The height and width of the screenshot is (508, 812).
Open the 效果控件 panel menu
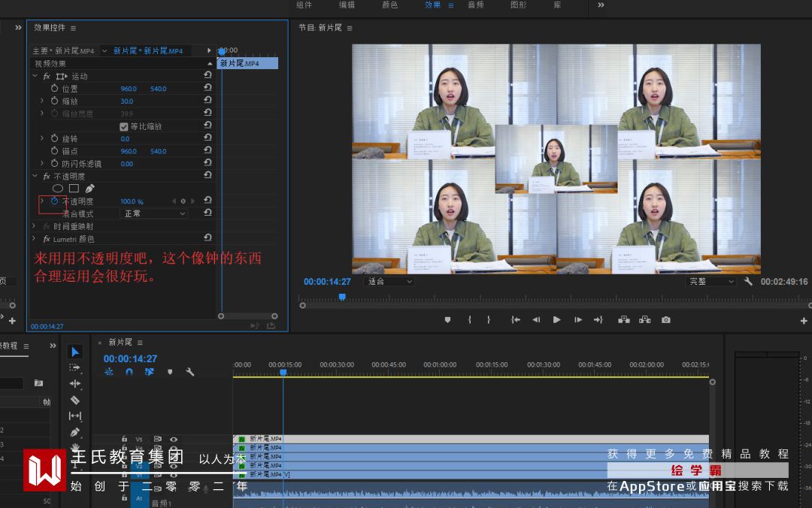tap(73, 28)
